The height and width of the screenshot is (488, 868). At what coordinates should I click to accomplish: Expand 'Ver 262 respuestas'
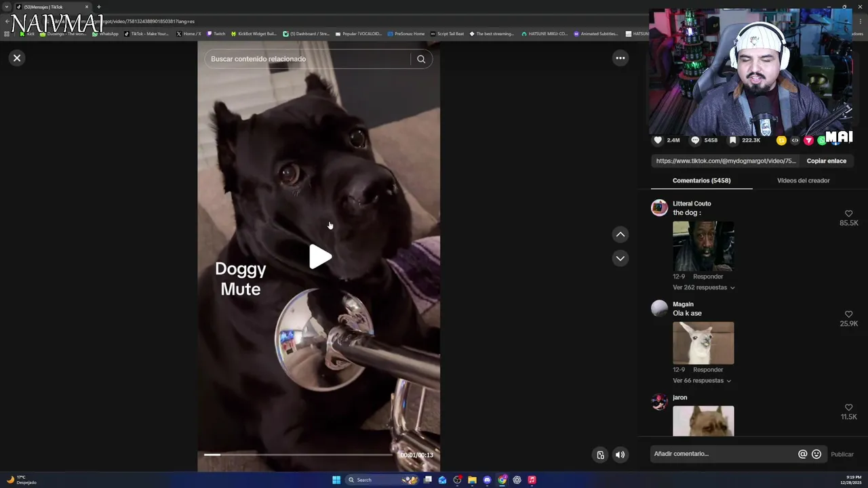703,287
